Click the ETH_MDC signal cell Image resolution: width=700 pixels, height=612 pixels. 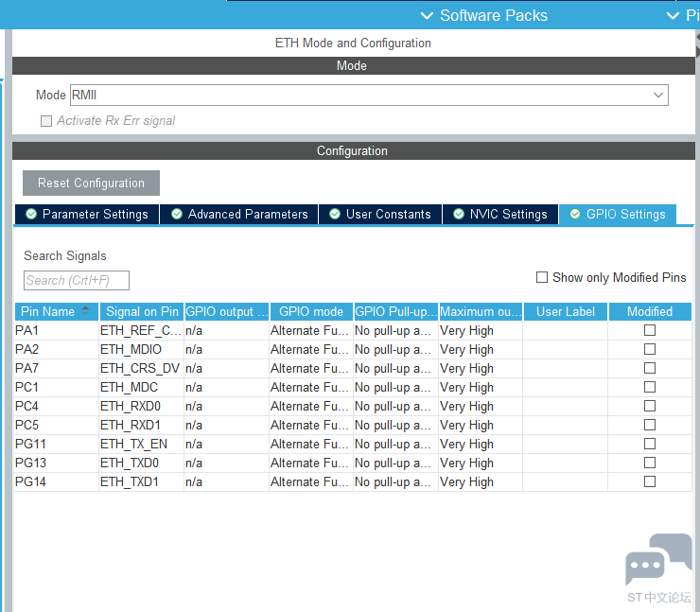click(x=141, y=388)
